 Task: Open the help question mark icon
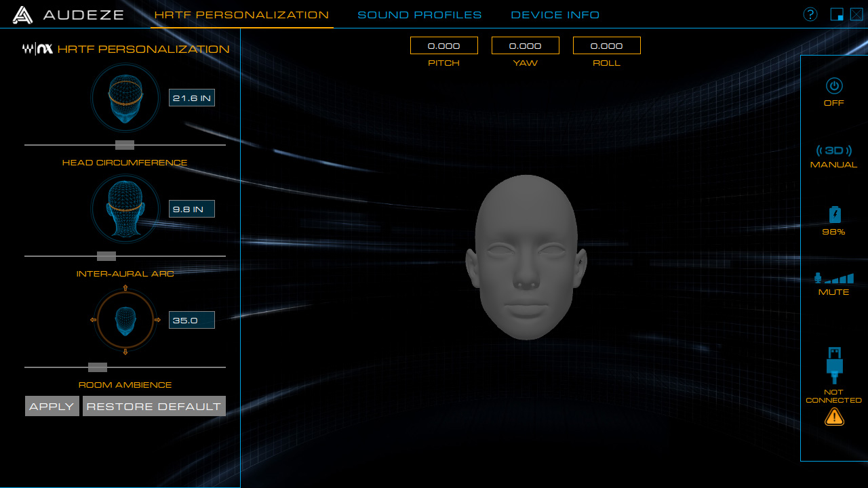pos(810,14)
